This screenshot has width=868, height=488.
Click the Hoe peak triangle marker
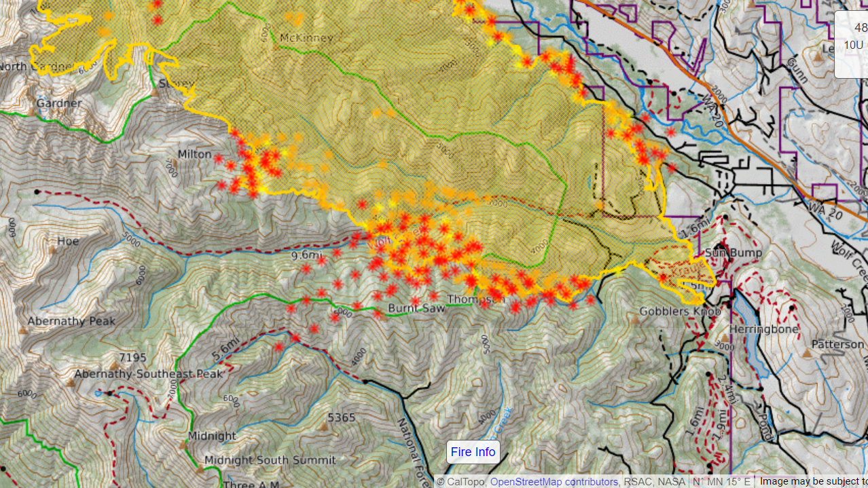pyautogui.click(x=52, y=250)
